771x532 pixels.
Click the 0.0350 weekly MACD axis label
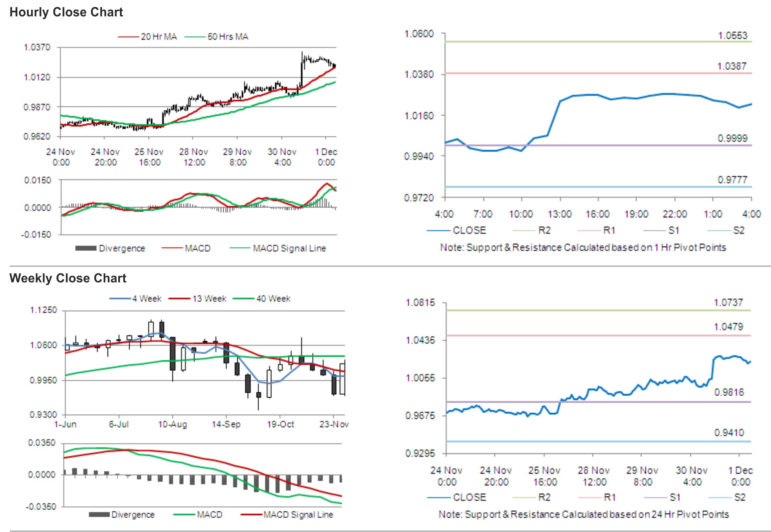[41, 443]
